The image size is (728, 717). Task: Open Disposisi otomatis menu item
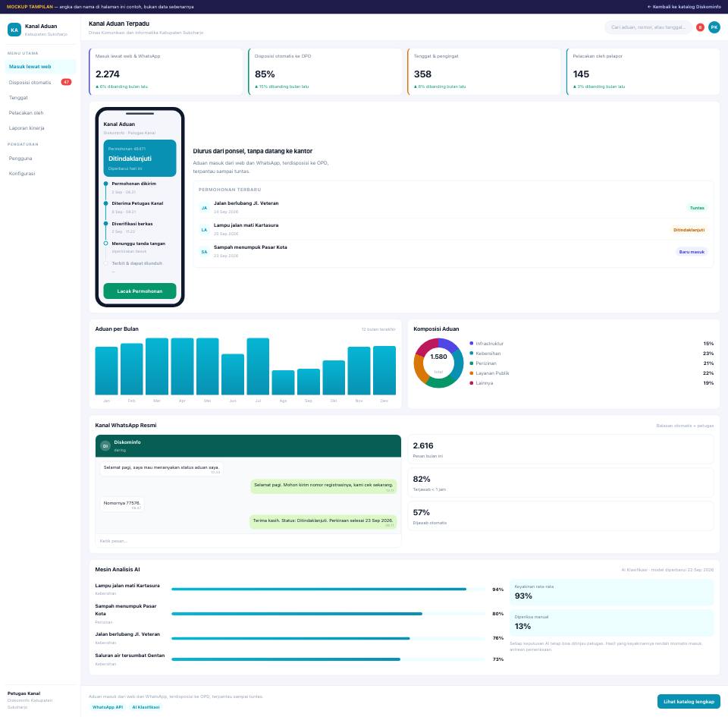(x=40, y=82)
